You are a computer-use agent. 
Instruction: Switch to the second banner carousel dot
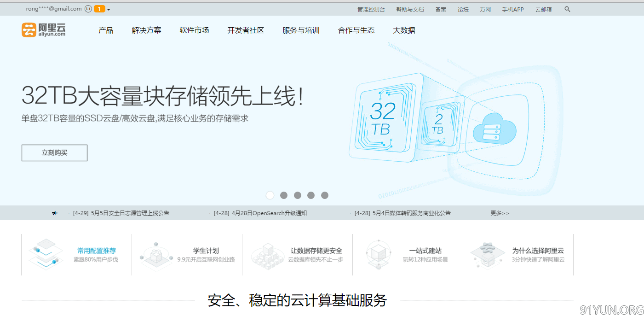(x=284, y=195)
